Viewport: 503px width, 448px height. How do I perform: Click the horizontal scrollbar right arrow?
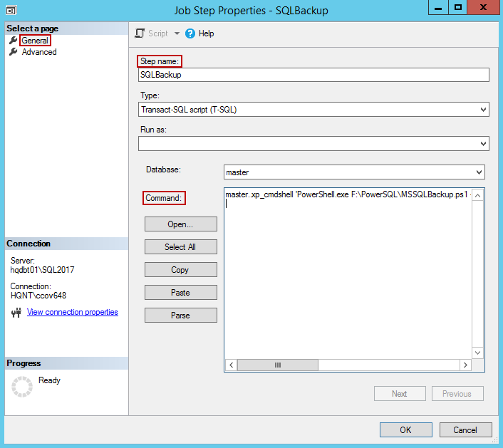465,365
